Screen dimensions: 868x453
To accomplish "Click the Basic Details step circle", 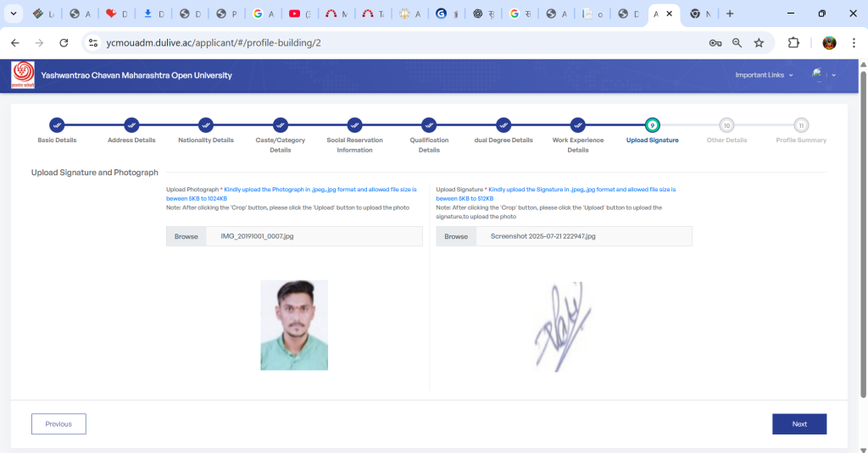I will tap(57, 124).
